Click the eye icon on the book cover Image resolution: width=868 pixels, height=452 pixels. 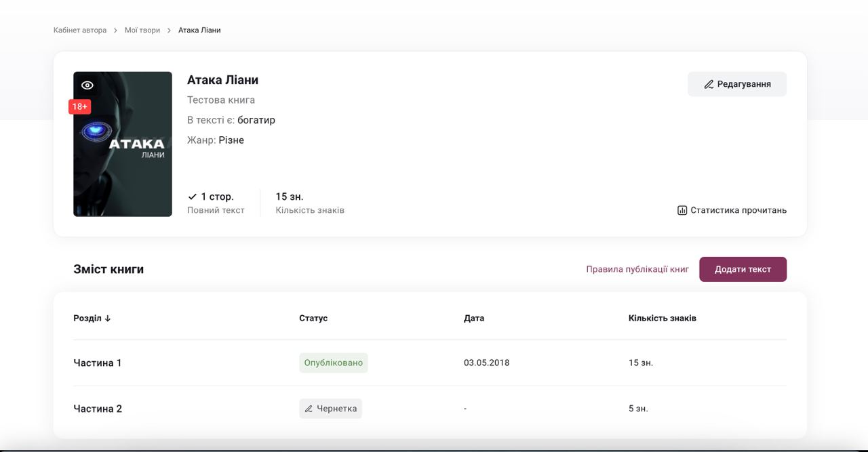[87, 85]
